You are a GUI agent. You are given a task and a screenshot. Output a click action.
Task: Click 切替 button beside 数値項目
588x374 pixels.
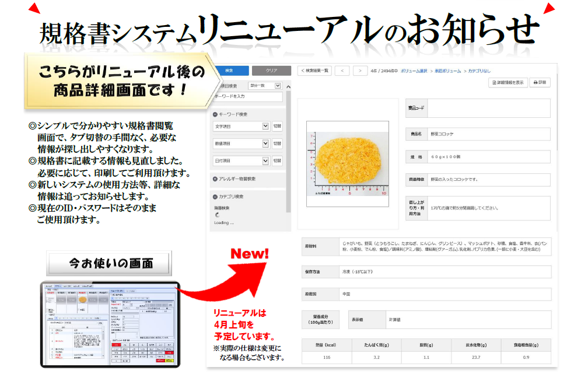[277, 144]
